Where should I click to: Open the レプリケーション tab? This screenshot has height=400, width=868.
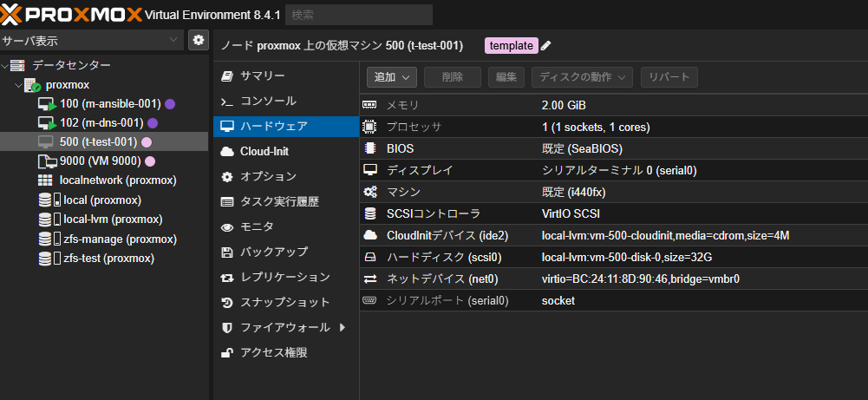(x=286, y=277)
